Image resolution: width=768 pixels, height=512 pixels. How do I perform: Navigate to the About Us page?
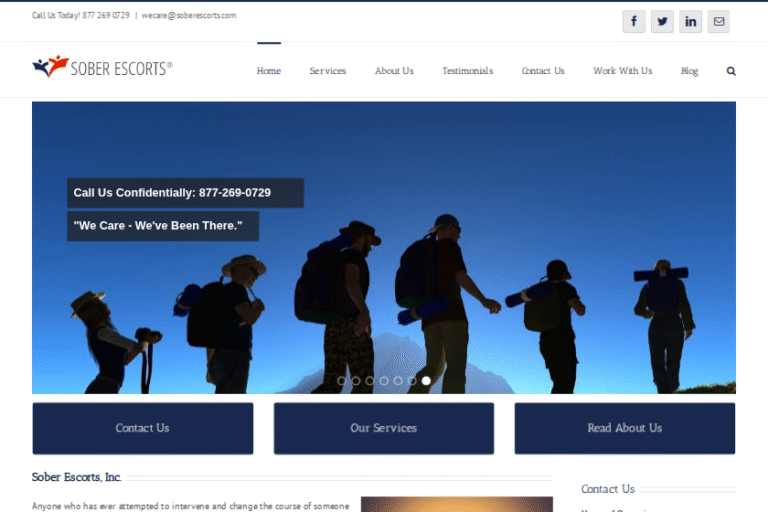[x=394, y=71]
